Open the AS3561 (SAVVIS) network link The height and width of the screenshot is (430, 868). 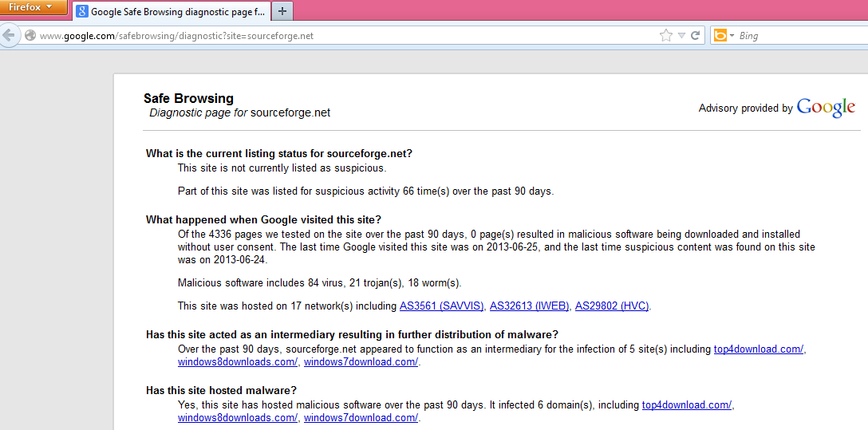coord(442,306)
